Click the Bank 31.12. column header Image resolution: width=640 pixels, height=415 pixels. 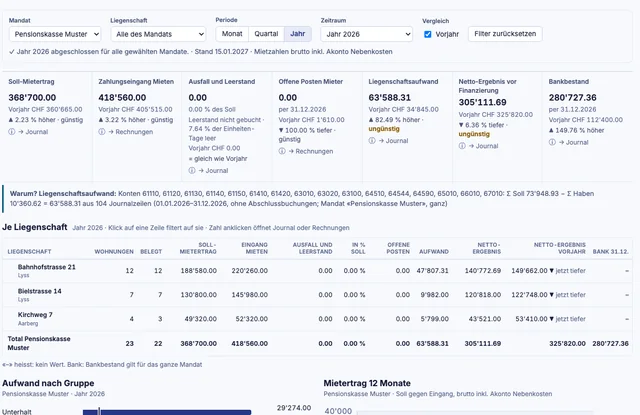[611, 252]
